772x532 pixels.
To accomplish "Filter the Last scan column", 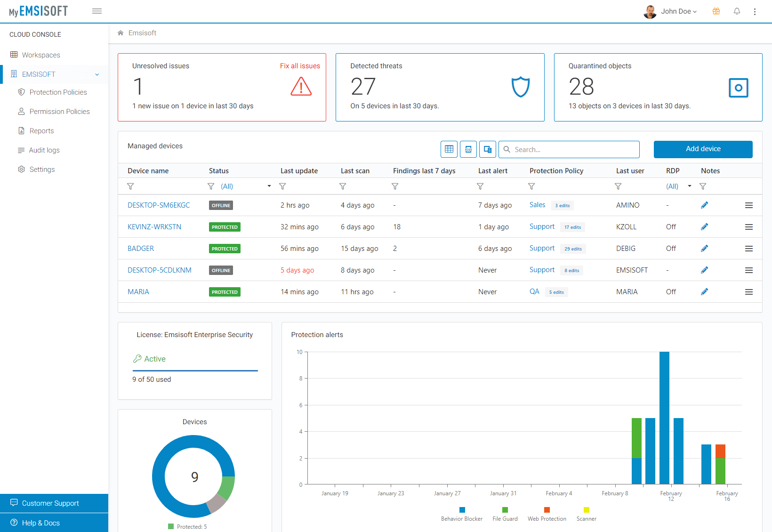I will (343, 186).
